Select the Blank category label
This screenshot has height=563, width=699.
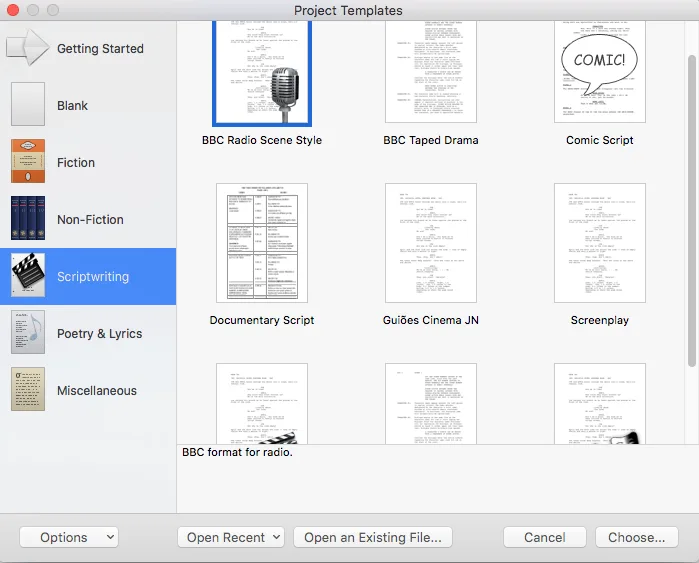(x=72, y=106)
